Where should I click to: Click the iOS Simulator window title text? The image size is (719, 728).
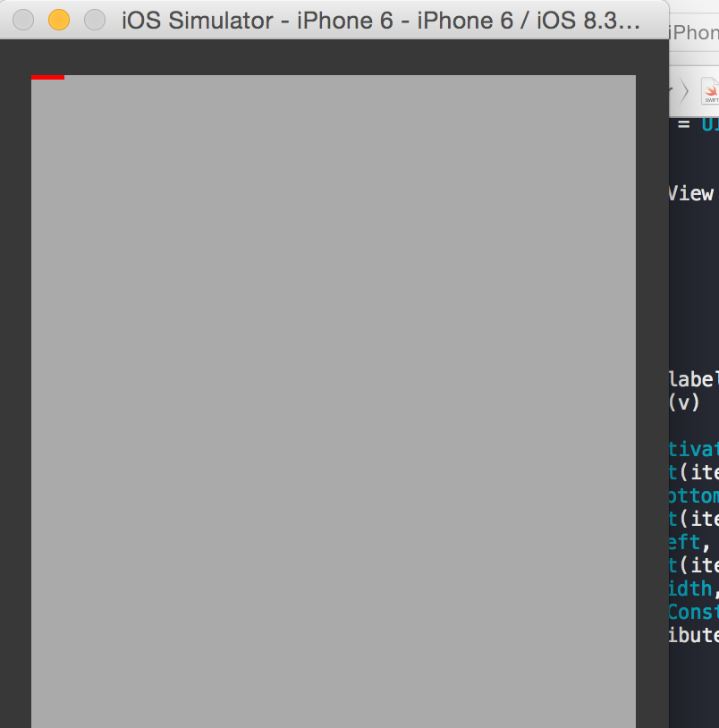381,21
